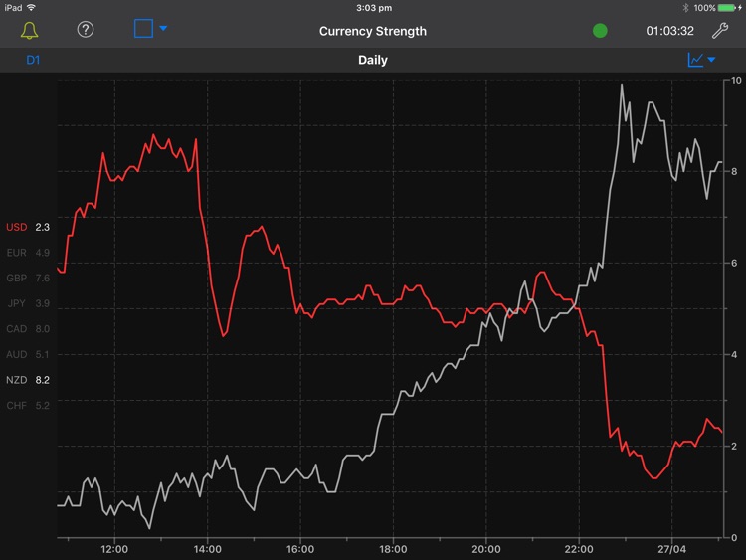Toggle the CHF currency line
The image size is (746, 560).
pyautogui.click(x=28, y=406)
